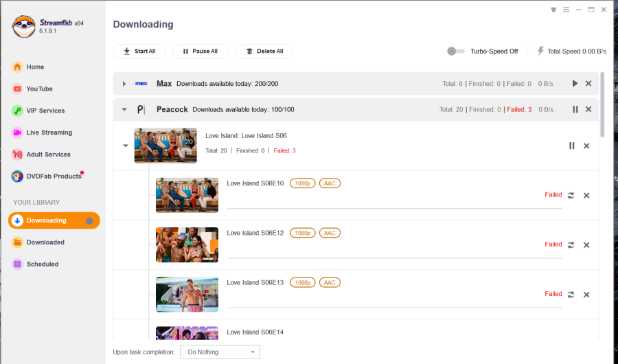
Task: Click the 1080p badge for S06E13
Action: (303, 283)
